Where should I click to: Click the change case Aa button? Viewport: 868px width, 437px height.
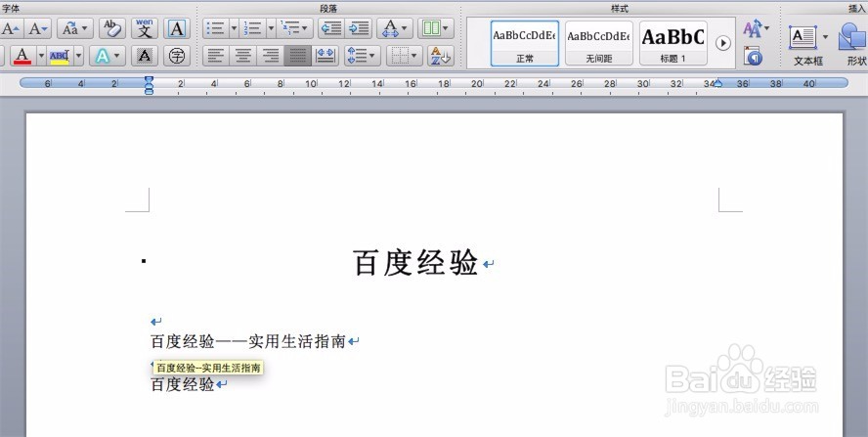click(74, 28)
